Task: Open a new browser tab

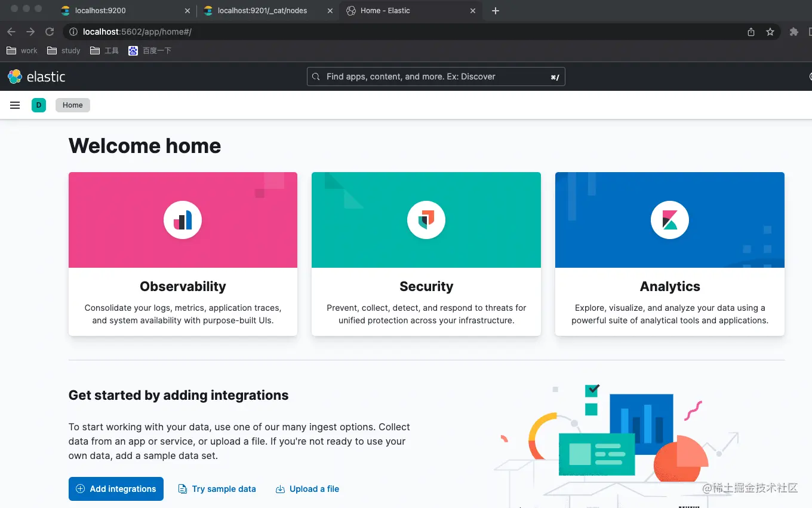Action: pos(495,11)
